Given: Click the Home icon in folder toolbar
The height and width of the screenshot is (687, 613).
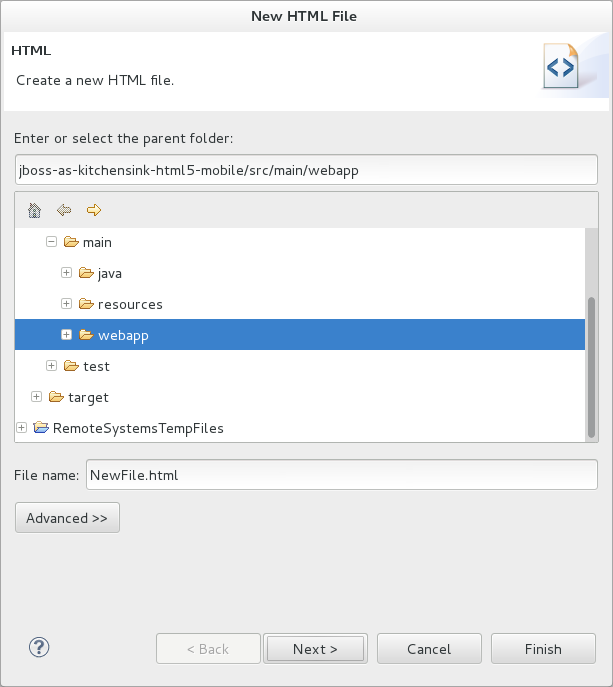Looking at the screenshot, I should click(34, 210).
